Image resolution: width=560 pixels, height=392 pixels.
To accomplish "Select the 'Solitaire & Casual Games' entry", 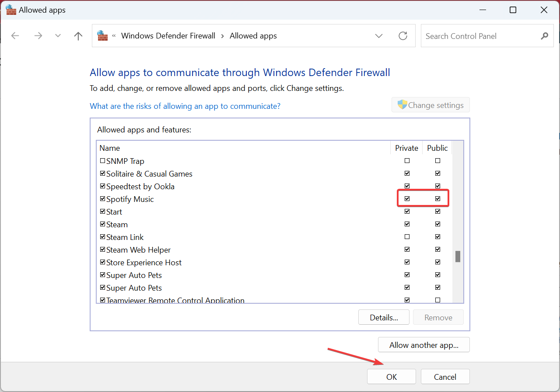I will tap(149, 173).
